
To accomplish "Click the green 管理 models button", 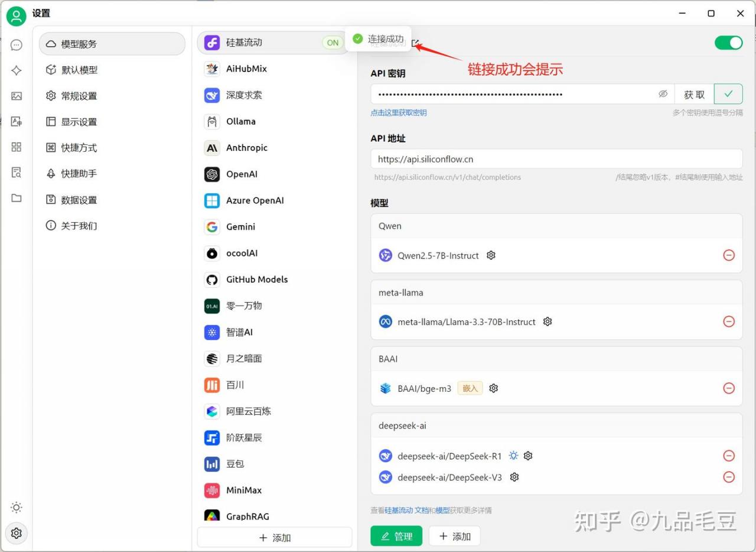I will tap(396, 536).
